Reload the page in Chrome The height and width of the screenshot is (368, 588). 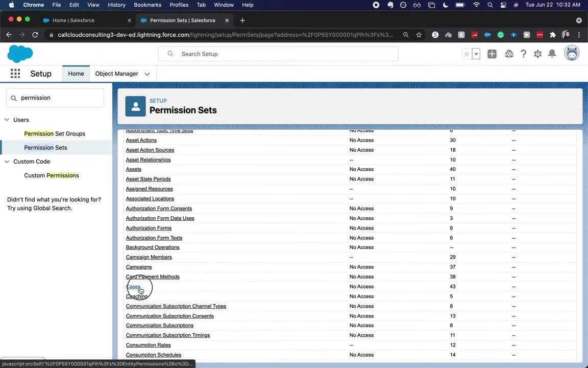pyautogui.click(x=35, y=35)
